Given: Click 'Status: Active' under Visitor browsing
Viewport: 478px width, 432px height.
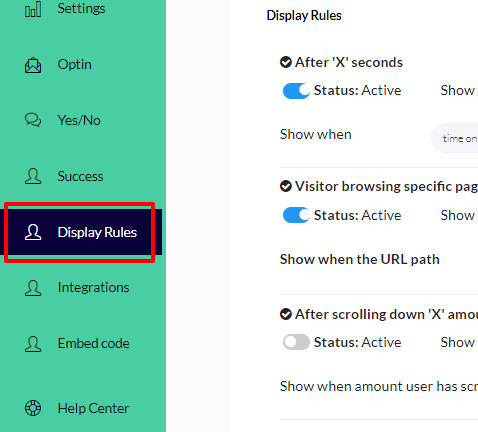Looking at the screenshot, I should pyautogui.click(x=357, y=215).
